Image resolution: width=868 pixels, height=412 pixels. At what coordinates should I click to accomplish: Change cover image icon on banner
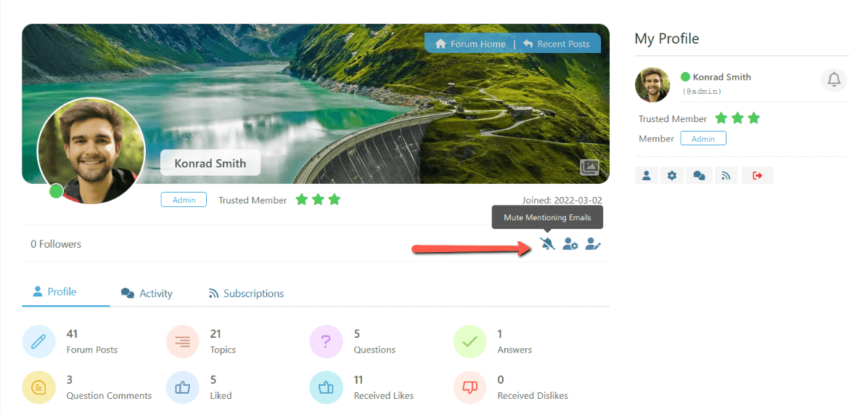coord(589,167)
